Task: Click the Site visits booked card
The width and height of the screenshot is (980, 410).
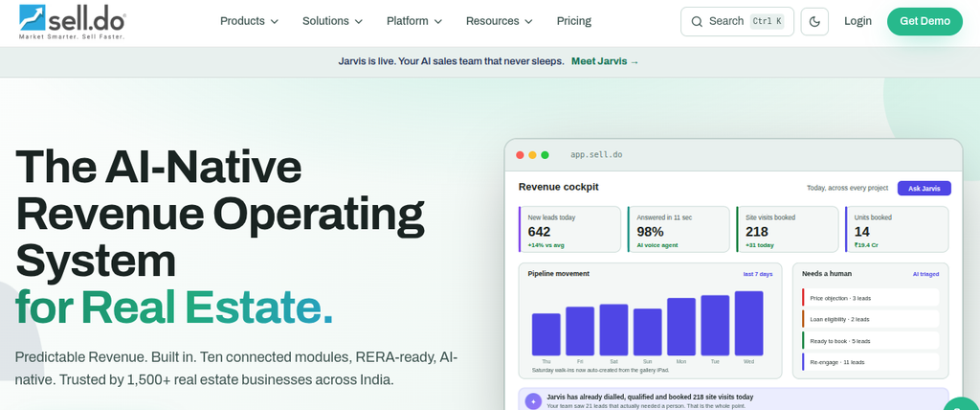Action: [788, 229]
